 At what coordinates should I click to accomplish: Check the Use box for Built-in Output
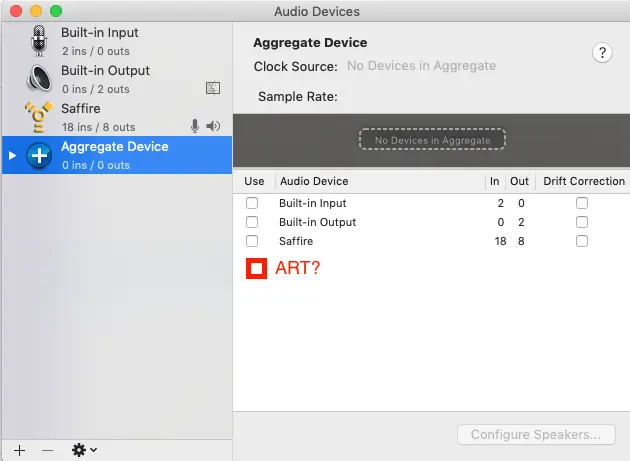click(252, 222)
